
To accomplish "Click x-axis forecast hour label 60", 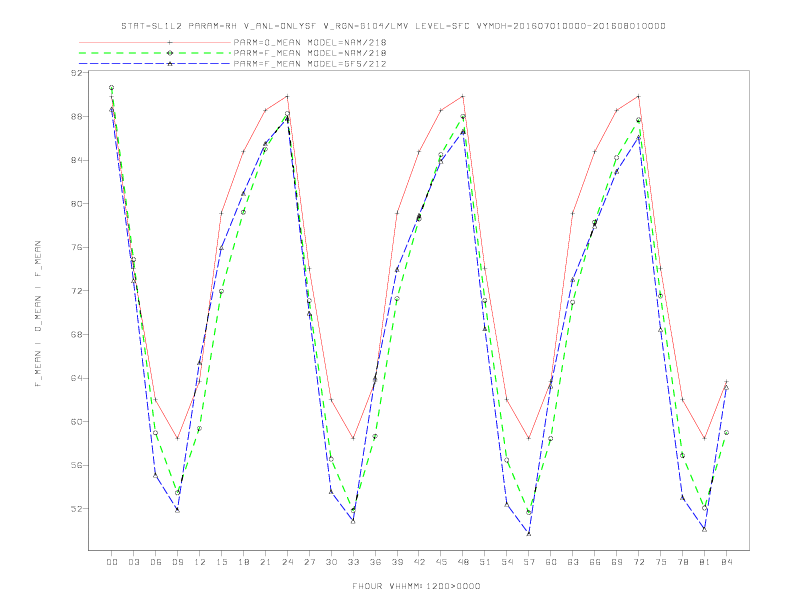I will point(551,562).
